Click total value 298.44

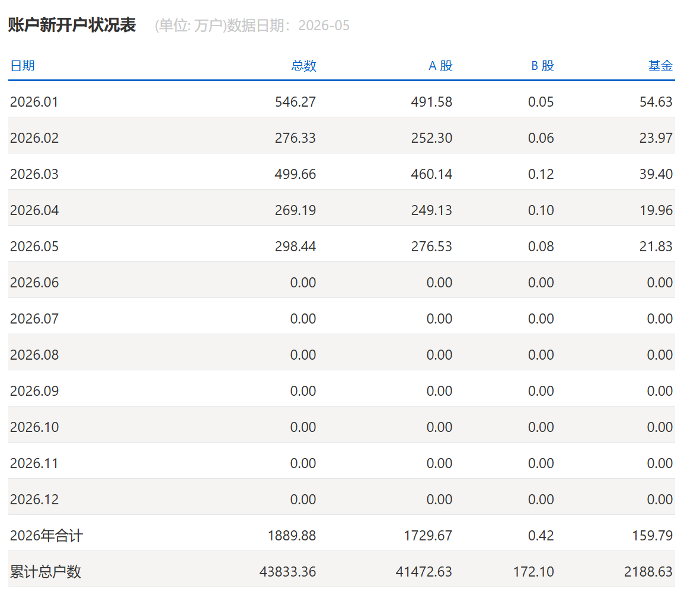[295, 247]
